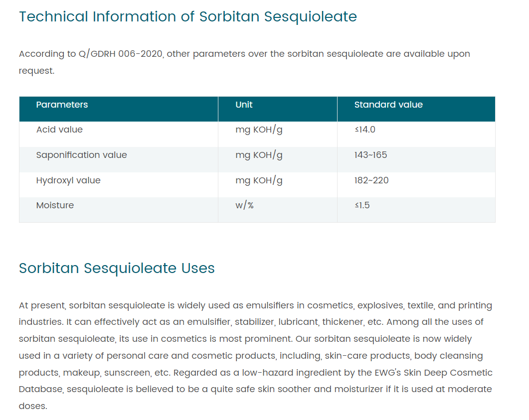This screenshot has height=420, width=529.
Task: Click the 'mg KOH/g' unit for Hydroxyl value
Action: point(259,180)
